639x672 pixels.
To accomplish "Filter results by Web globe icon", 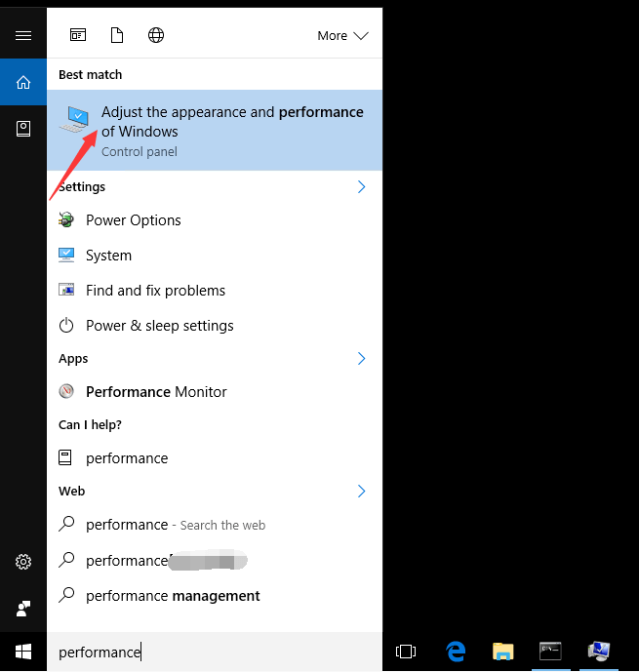I will [156, 35].
